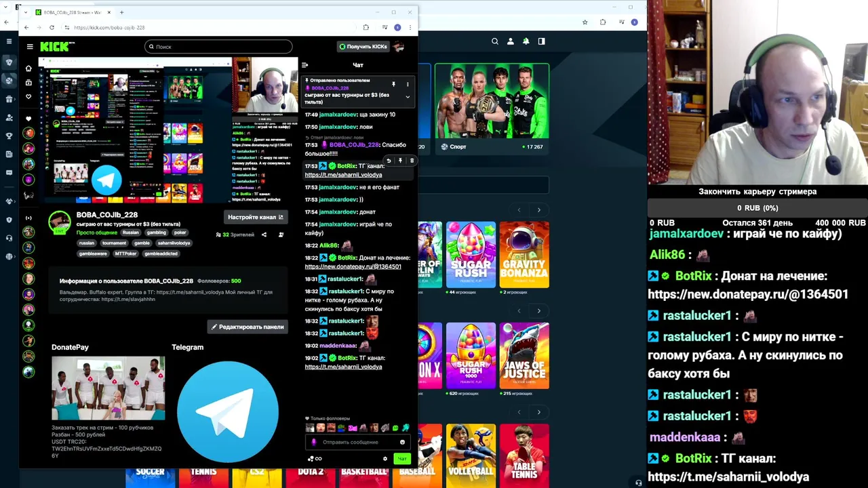Open the Jaws of Justice game
The width and height of the screenshot is (868, 488).
[524, 356]
